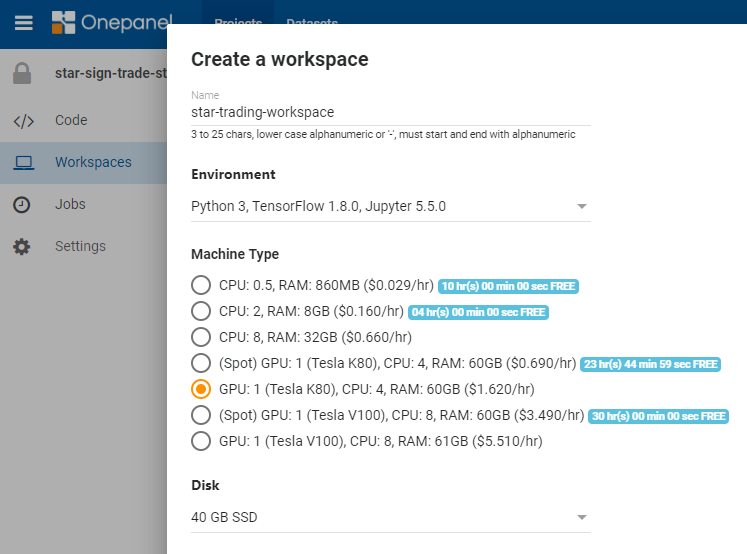
Task: Choose the Spot Tesla V100 machine
Action: coord(201,415)
